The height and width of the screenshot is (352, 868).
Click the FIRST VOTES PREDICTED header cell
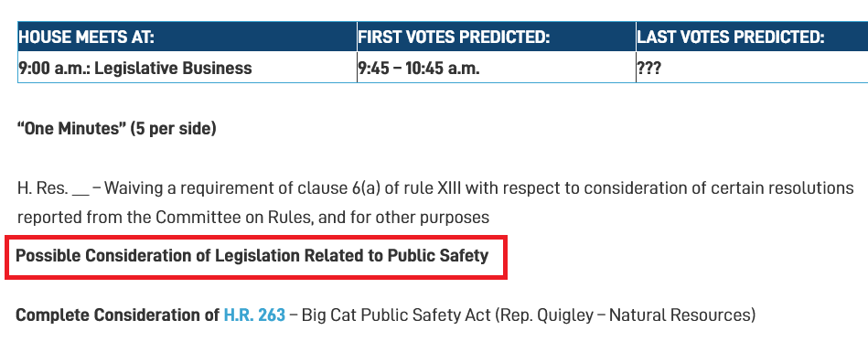tap(497, 37)
